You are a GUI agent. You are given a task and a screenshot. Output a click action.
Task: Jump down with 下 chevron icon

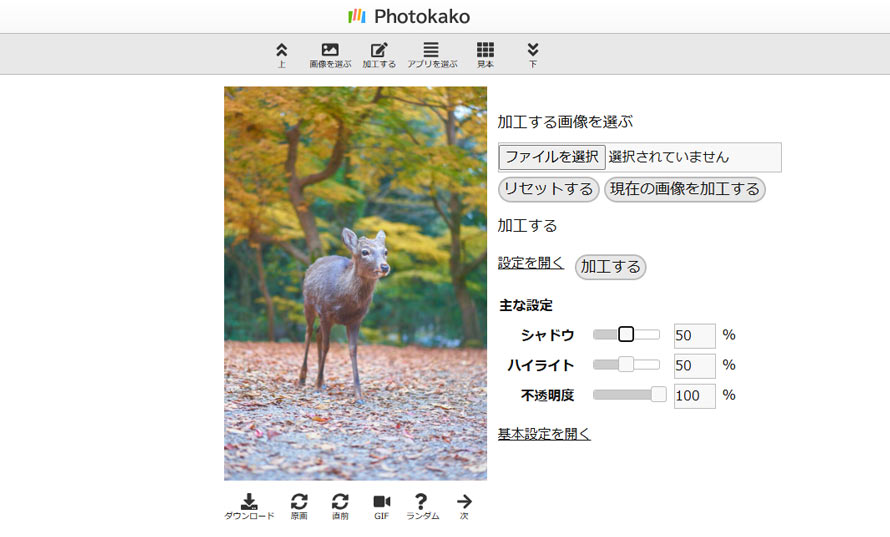532,55
